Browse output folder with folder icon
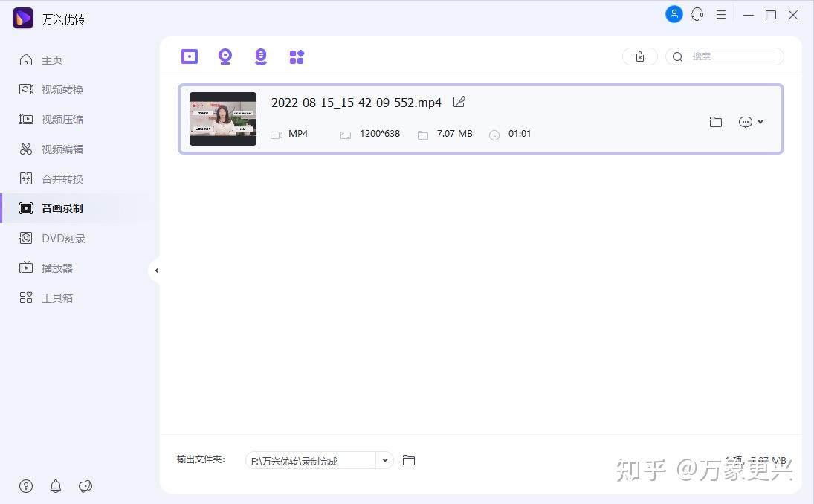This screenshot has width=814, height=504. (409, 460)
